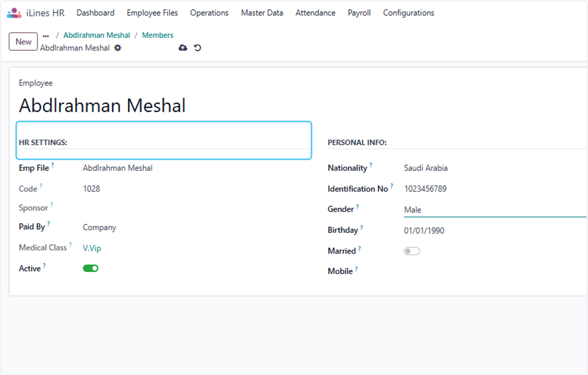The image size is (588, 375).
Task: Open the V.Vip medical class link
Action: click(92, 248)
